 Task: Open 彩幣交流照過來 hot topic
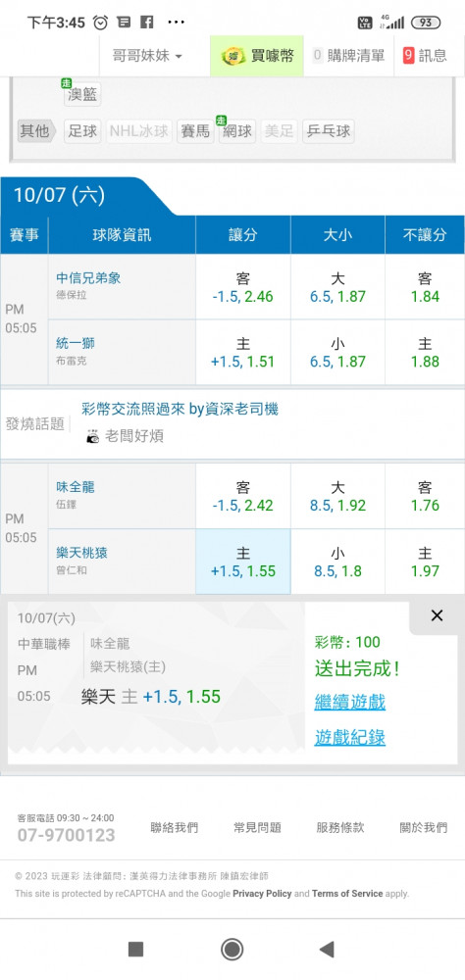[x=181, y=410]
